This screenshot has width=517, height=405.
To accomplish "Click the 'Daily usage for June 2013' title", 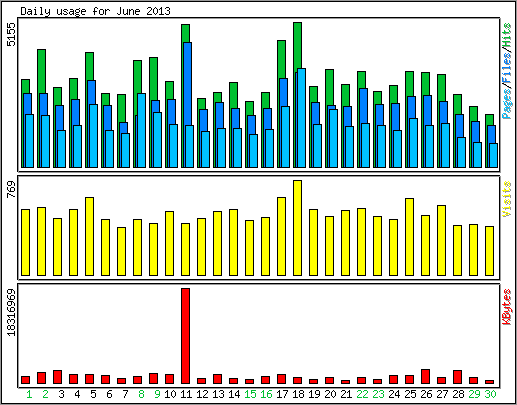I will (x=95, y=11).
